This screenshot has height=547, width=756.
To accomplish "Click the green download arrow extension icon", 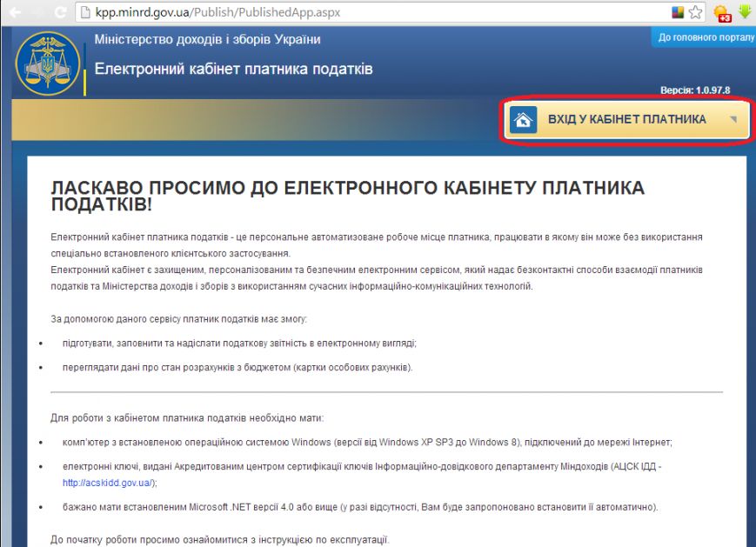I will point(745,11).
